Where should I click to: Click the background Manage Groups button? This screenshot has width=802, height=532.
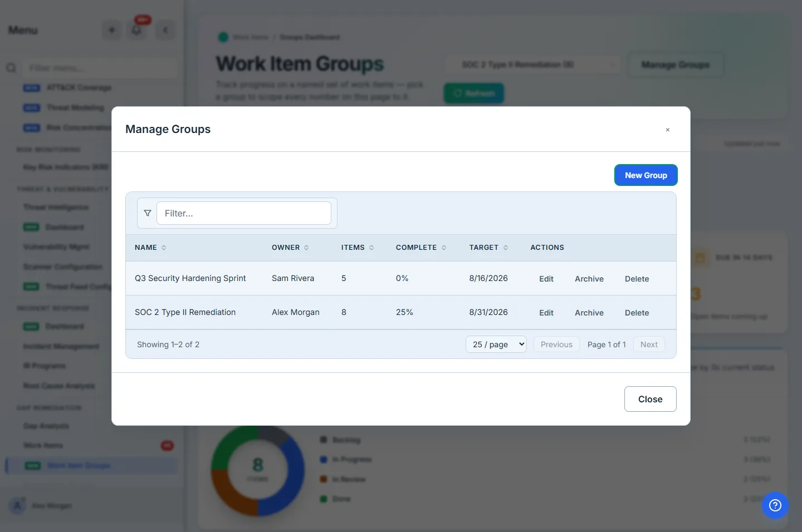pos(675,65)
